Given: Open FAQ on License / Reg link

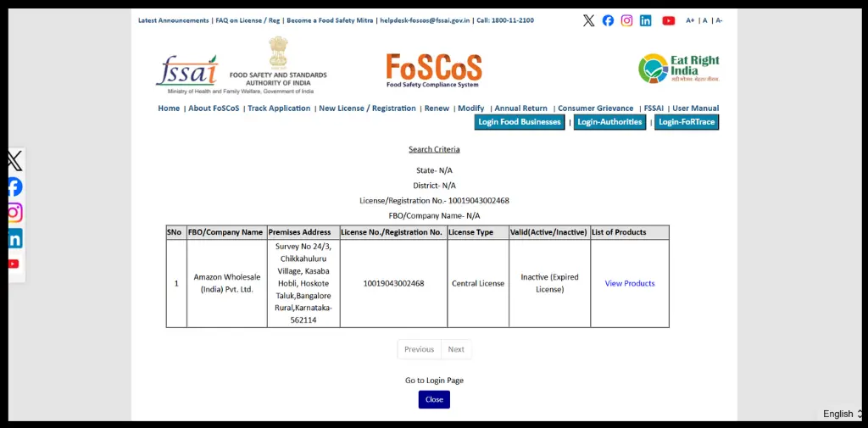Looking at the screenshot, I should 248,20.
